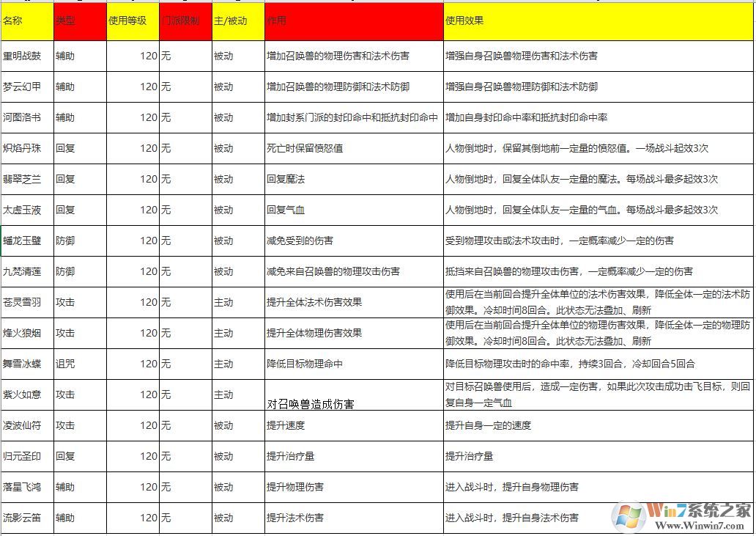Select the 苍灵雪羽 item name
756x536 pixels.
click(25, 302)
